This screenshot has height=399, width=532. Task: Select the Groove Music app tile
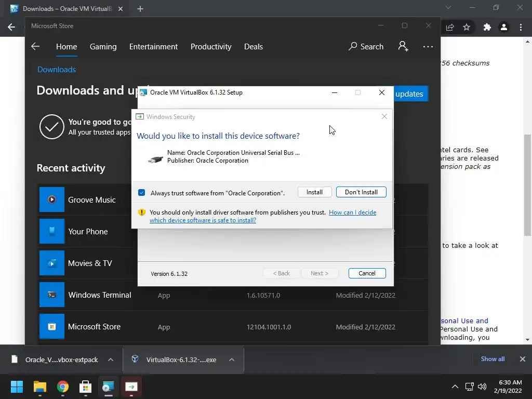pos(52,199)
